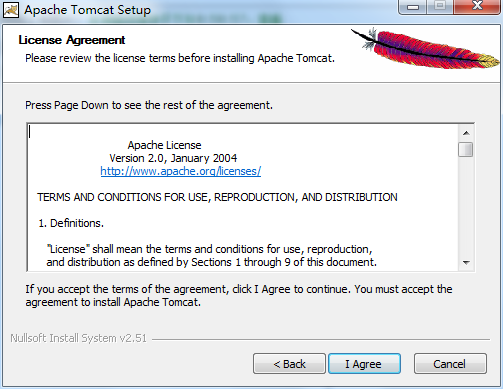Click the license scrollbar thumb
This screenshot has width=503, height=389.
(466, 149)
